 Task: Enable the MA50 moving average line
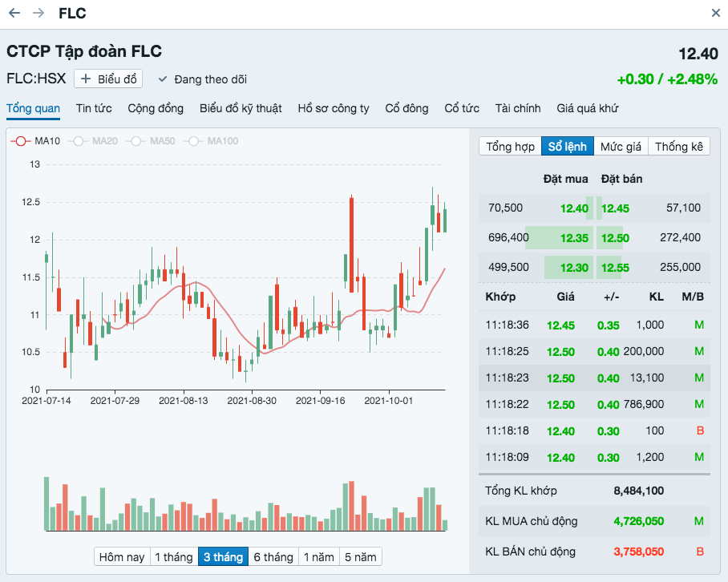tap(151, 141)
